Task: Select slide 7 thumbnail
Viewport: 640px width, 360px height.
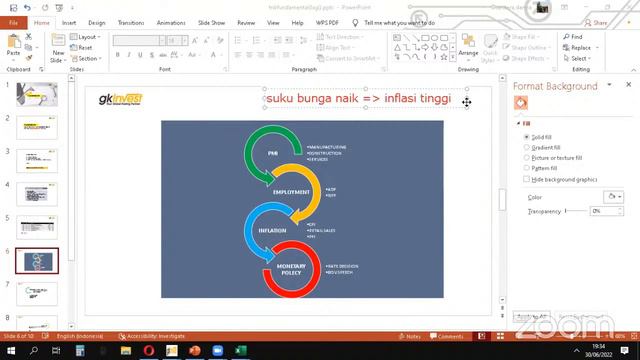Action: point(37,294)
